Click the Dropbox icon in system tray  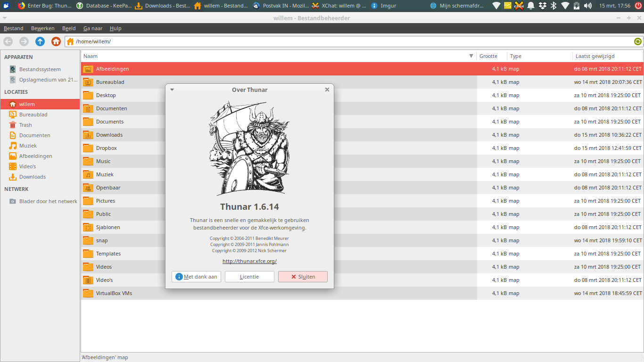click(x=543, y=6)
